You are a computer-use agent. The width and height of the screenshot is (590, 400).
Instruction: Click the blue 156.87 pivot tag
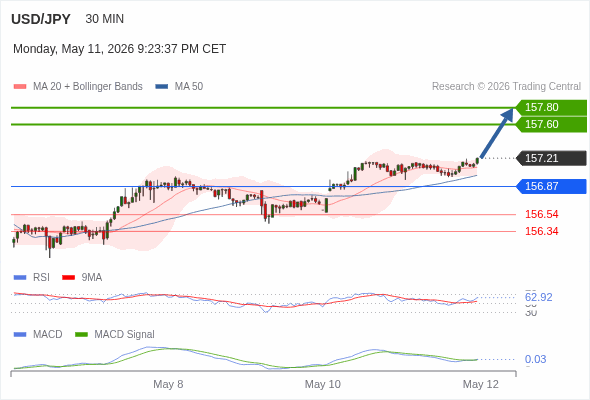coord(551,186)
